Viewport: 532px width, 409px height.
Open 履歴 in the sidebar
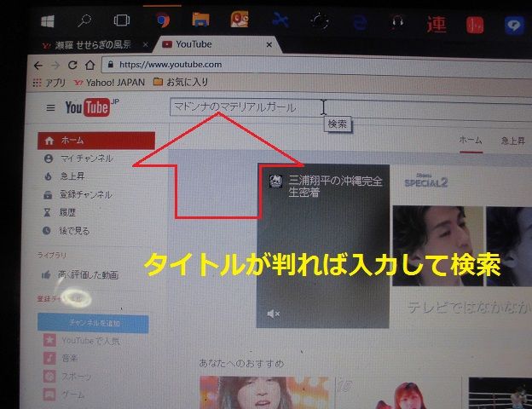coord(60,213)
